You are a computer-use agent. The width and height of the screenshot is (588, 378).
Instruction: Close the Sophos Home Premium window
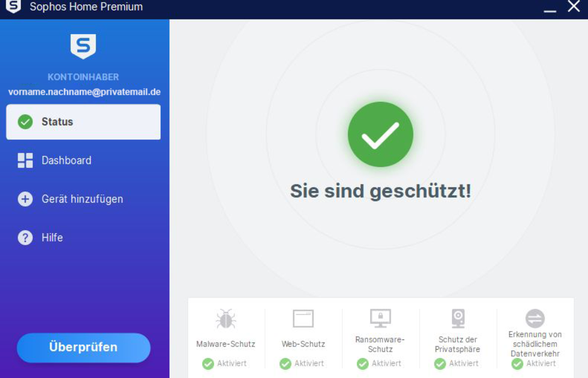(574, 6)
